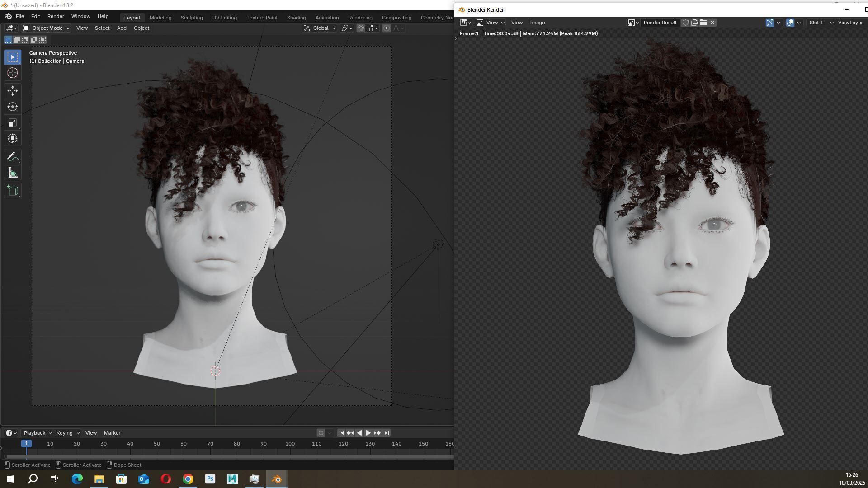Screen dimensions: 868x488
Task: Open the Object Mode dropdown
Action: point(46,28)
